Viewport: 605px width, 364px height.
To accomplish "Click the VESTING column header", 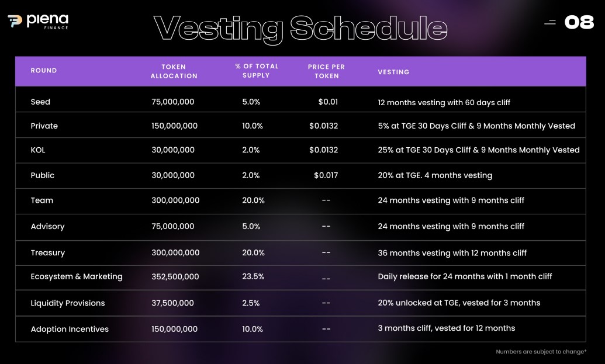I will (x=393, y=72).
